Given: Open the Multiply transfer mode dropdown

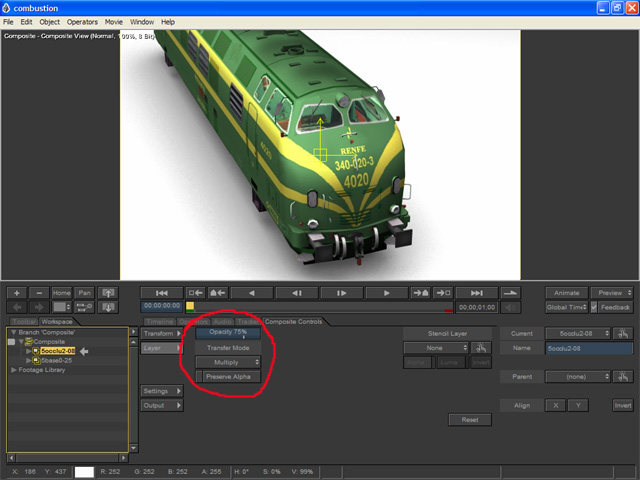Looking at the screenshot, I should coord(228,362).
